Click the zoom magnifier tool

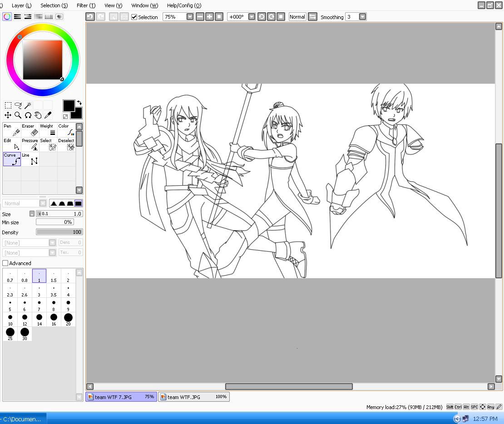18,115
